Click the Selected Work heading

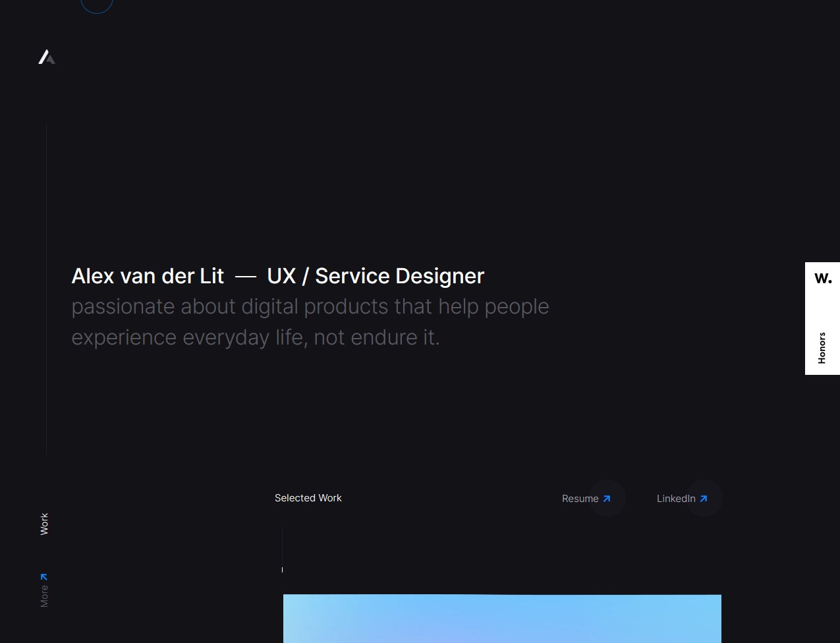point(308,498)
